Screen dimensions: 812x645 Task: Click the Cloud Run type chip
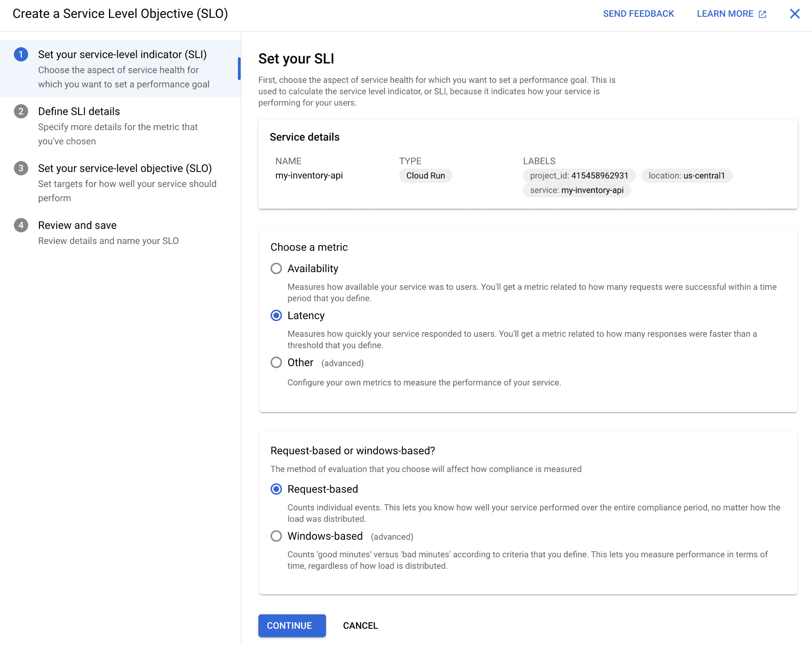[425, 175]
